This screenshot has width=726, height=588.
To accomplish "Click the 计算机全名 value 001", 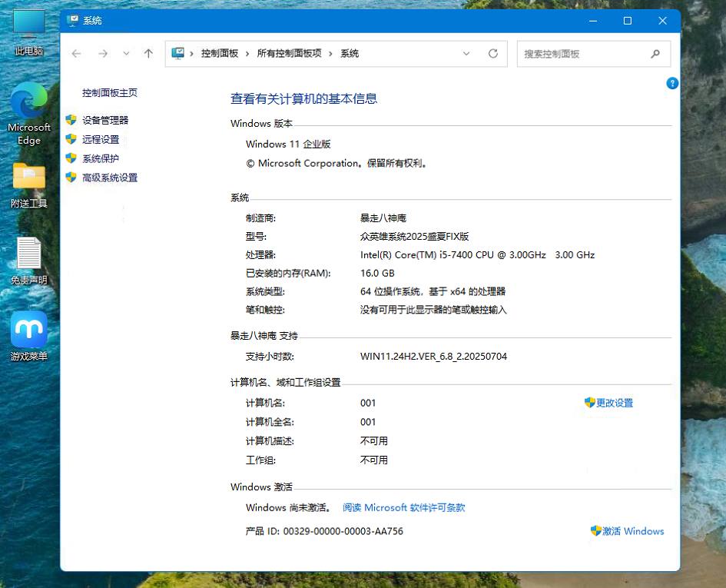I will [368, 422].
